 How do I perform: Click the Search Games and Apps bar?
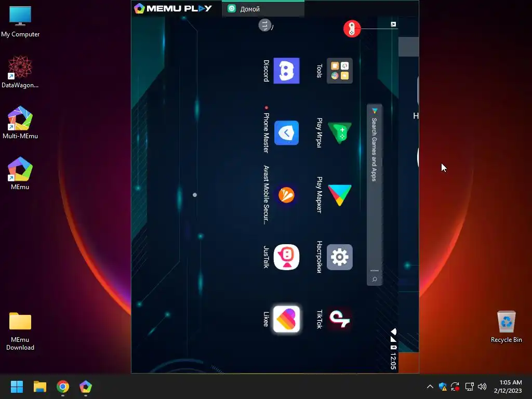(374, 194)
